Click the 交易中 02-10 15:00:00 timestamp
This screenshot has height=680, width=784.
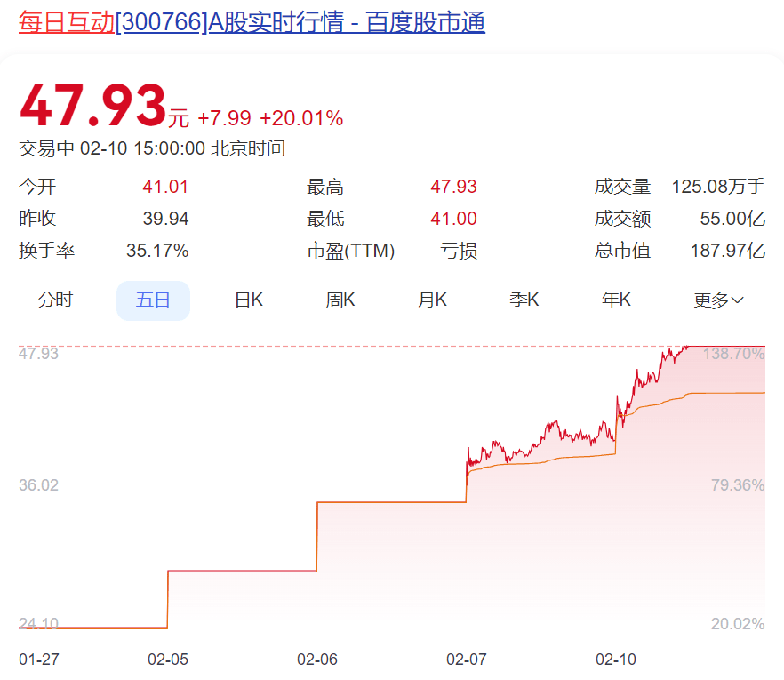(x=152, y=148)
